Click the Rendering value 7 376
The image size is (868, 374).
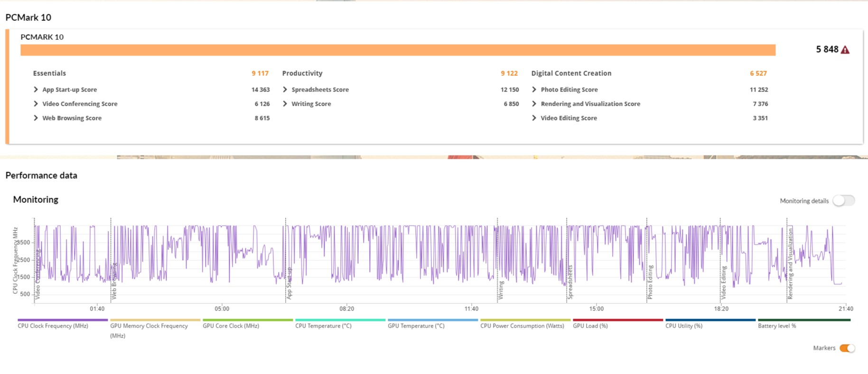(760, 104)
